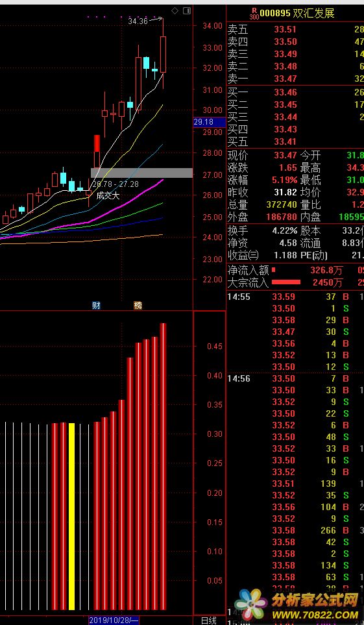Click the yellow volume bar

point(72,516)
